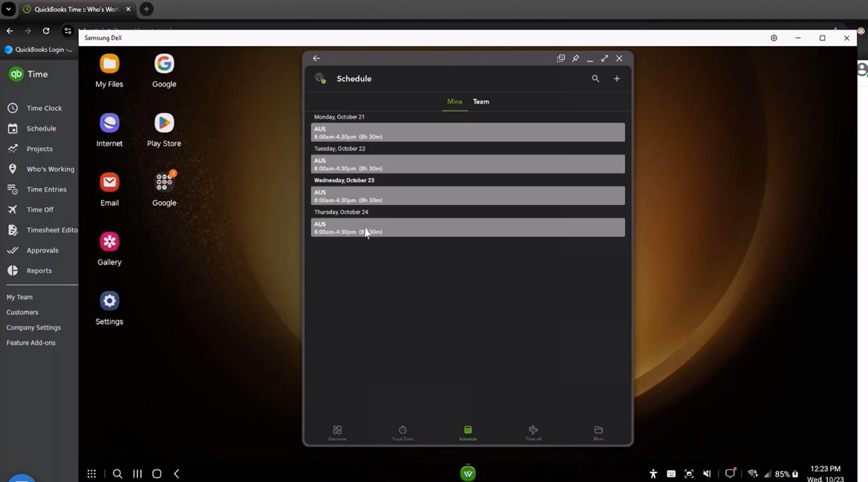Open the Monday, October 21 AUS shift
This screenshot has width=868, height=482.
point(468,133)
